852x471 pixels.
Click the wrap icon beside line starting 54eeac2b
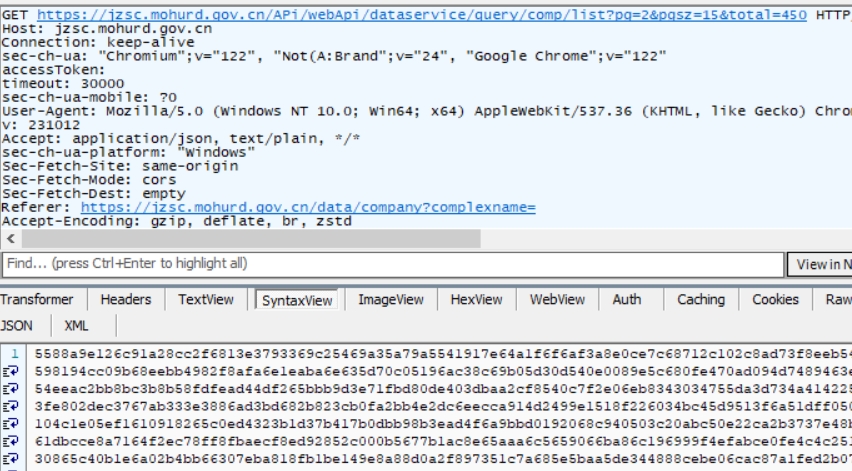click(16, 388)
